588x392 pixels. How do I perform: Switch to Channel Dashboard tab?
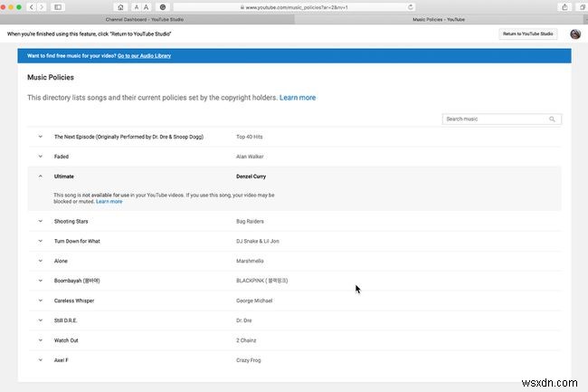pyautogui.click(x=147, y=18)
